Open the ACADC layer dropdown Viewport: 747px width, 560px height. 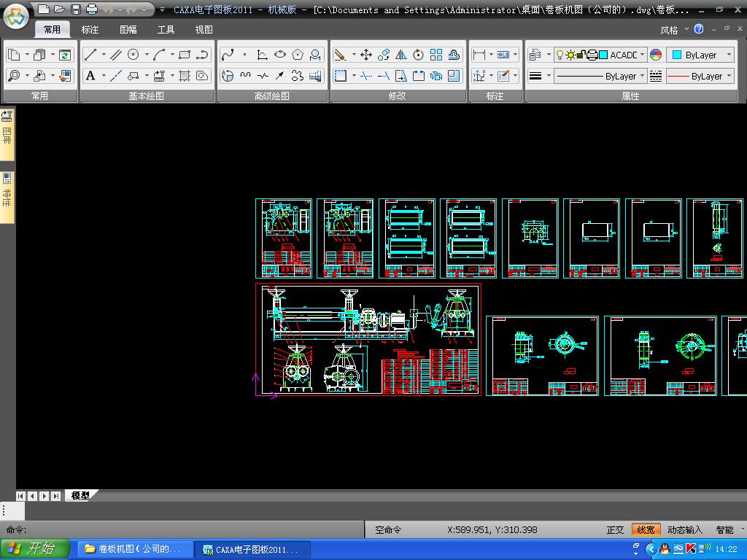(642, 55)
